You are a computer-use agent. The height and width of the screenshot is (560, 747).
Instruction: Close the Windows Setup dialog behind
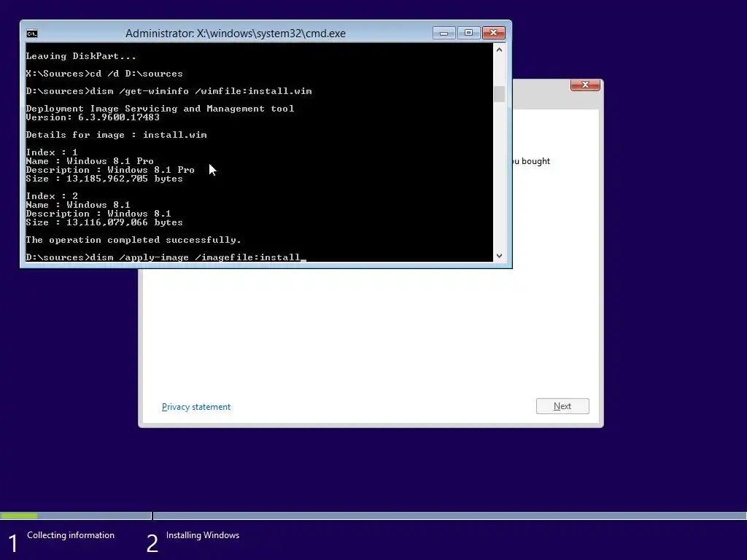(585, 85)
